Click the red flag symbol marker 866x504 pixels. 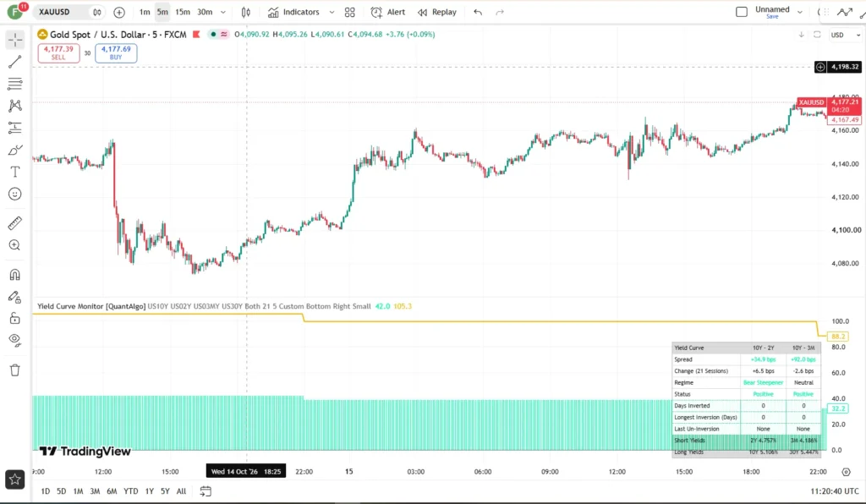196,34
